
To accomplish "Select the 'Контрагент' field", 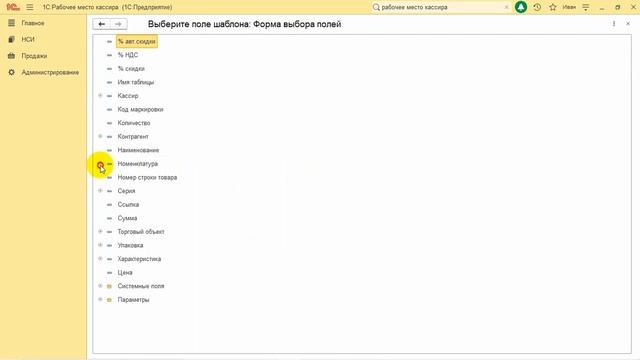I will pyautogui.click(x=133, y=137).
